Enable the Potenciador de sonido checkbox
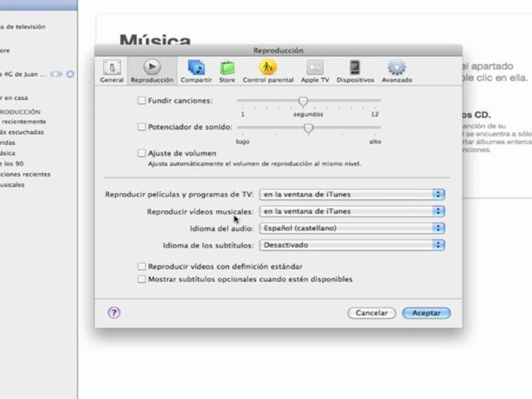532x399 pixels. click(141, 127)
